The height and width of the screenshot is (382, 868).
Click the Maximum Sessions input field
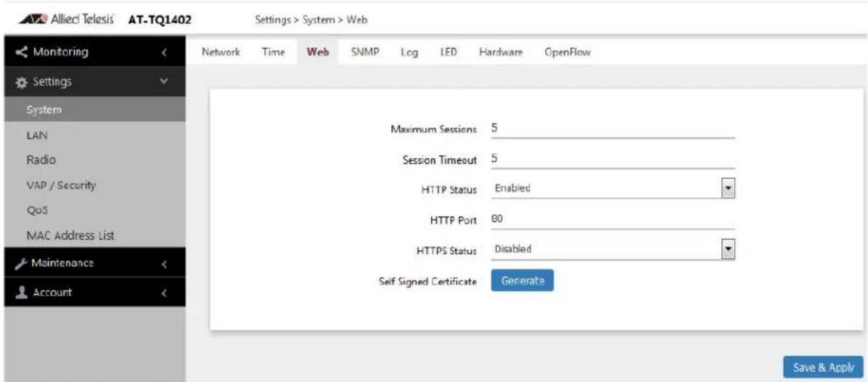(613, 129)
